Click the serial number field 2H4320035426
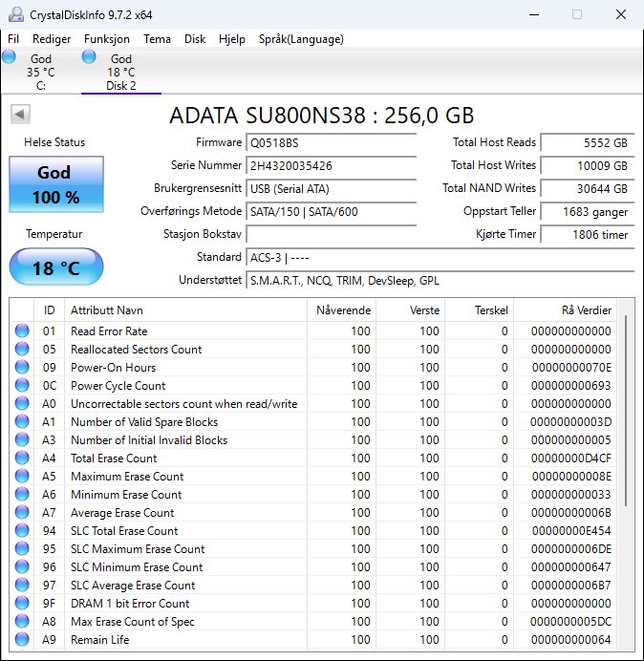Image resolution: width=644 pixels, height=661 pixels. [x=331, y=165]
